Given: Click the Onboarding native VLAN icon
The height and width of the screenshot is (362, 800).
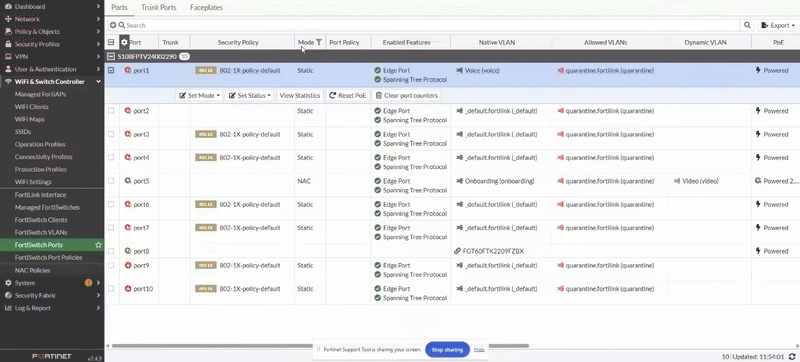Looking at the screenshot, I should [x=459, y=181].
